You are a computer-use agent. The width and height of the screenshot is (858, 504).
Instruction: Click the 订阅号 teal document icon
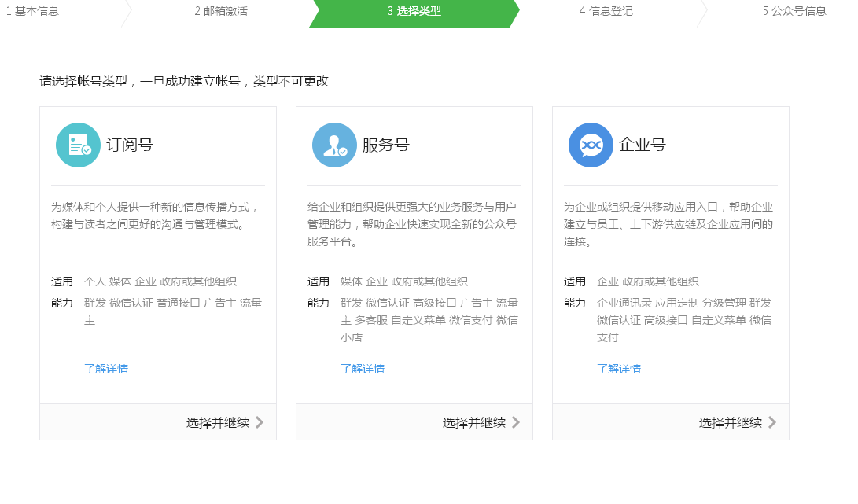78,145
